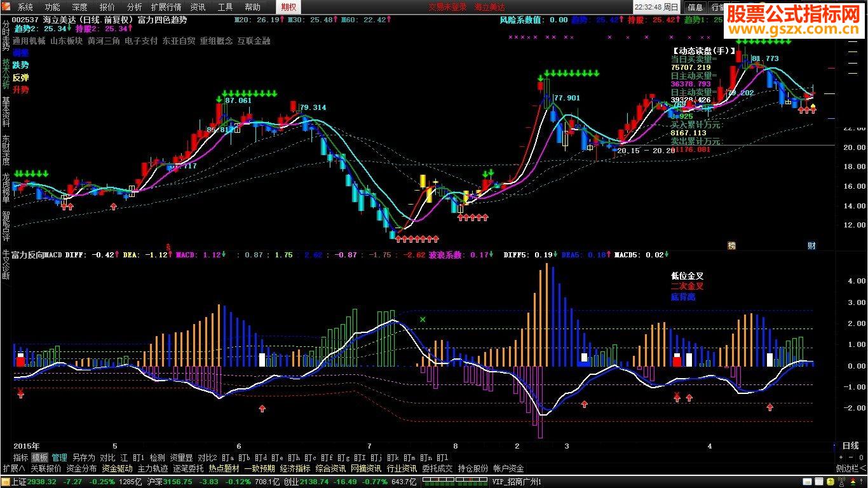
Task: Open the 逐笔委托 tab
Action: pyautogui.click(x=189, y=468)
